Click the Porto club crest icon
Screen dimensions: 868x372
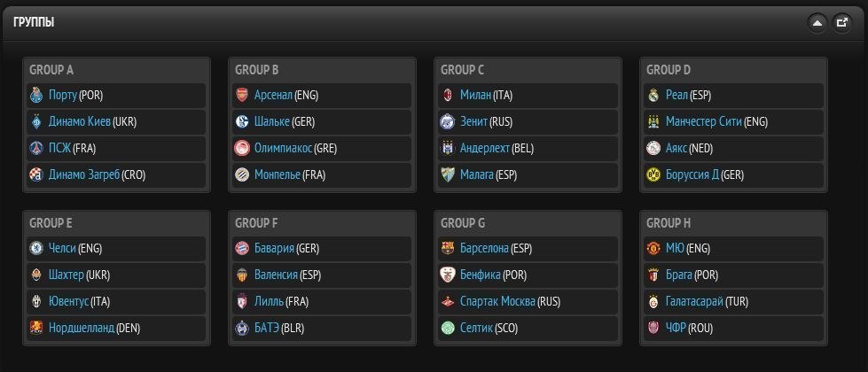36,96
